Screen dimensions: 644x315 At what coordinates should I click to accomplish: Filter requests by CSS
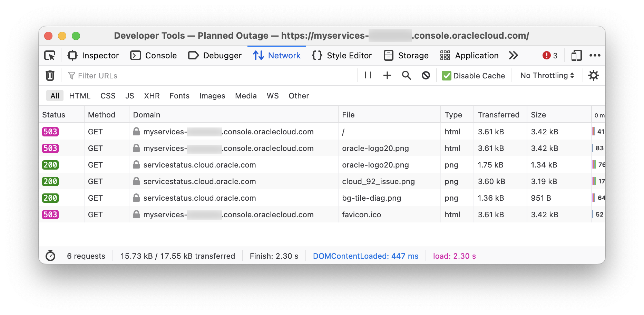pyautogui.click(x=108, y=96)
